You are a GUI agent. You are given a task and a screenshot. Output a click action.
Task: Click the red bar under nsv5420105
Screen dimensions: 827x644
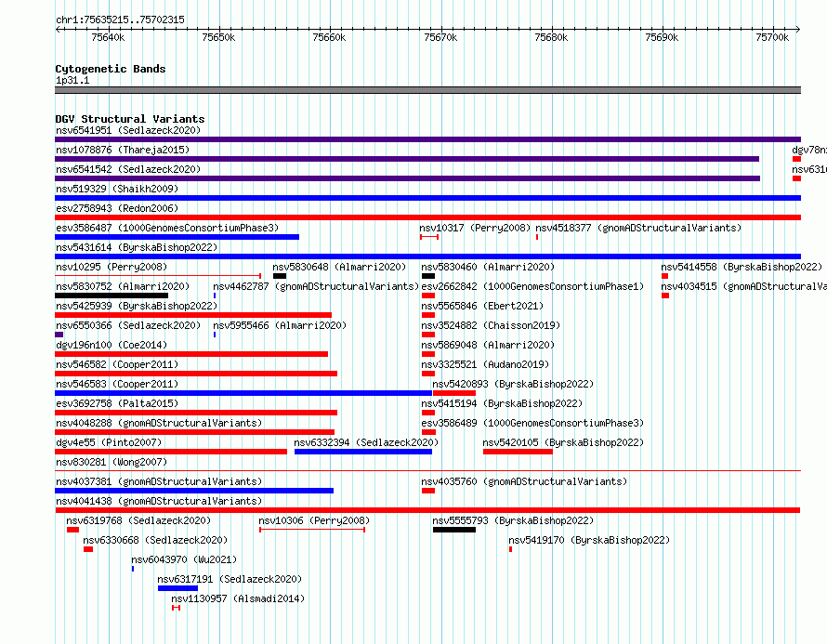coord(518,452)
